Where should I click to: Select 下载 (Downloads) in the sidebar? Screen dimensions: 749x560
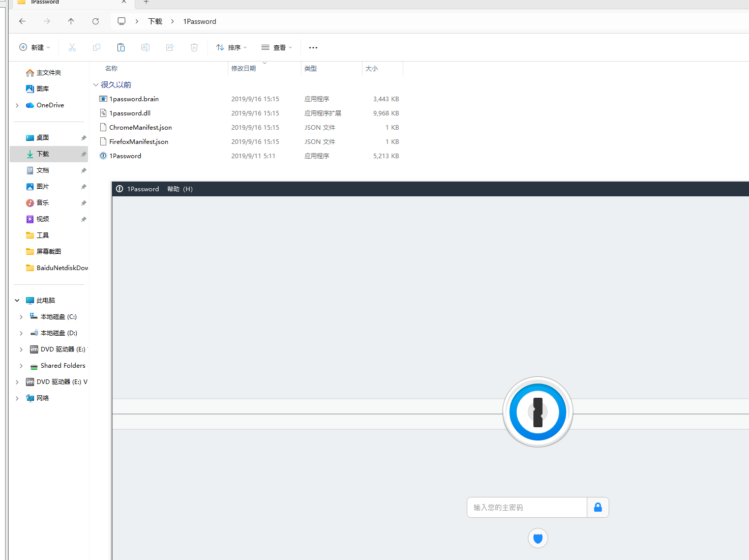click(49, 154)
